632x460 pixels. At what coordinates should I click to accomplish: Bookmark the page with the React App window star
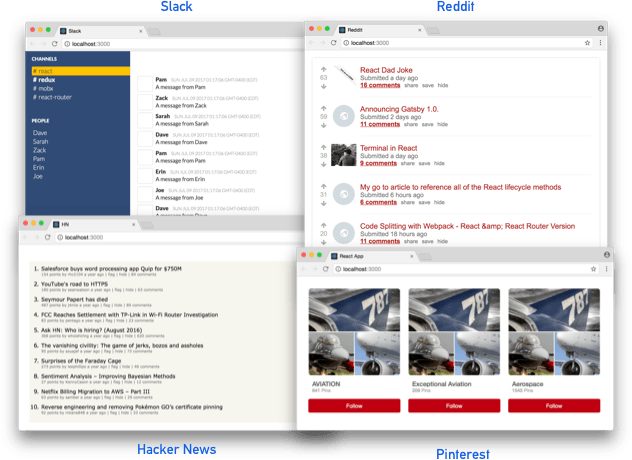coord(593,269)
